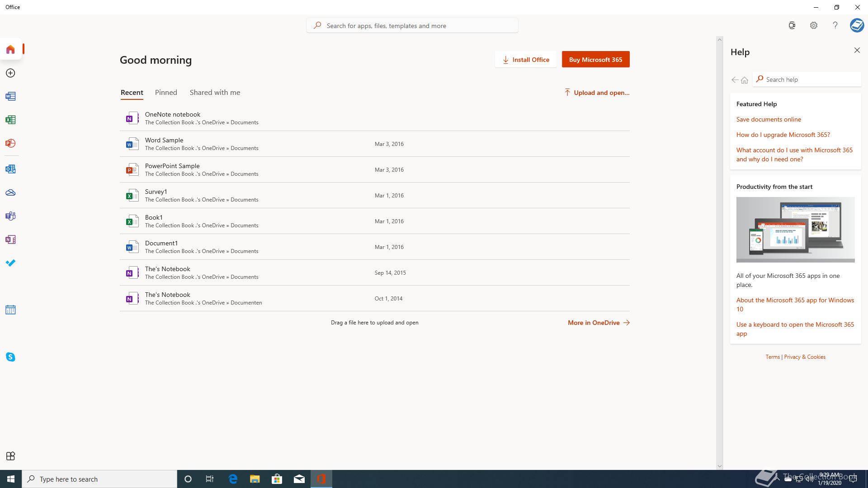
Task: Click the main scrollbar down arrow
Action: click(x=719, y=466)
